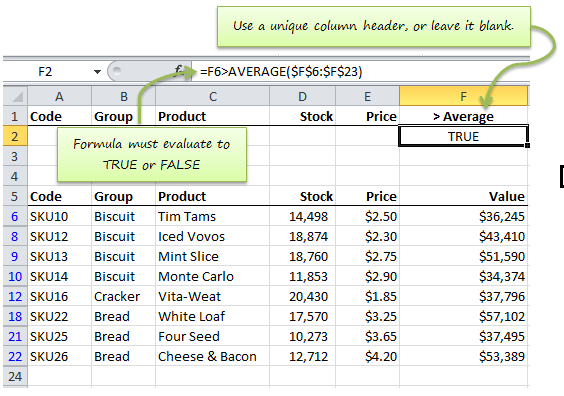Select column D header
Image resolution: width=564 pixels, height=396 pixels.
pyautogui.click(x=303, y=96)
